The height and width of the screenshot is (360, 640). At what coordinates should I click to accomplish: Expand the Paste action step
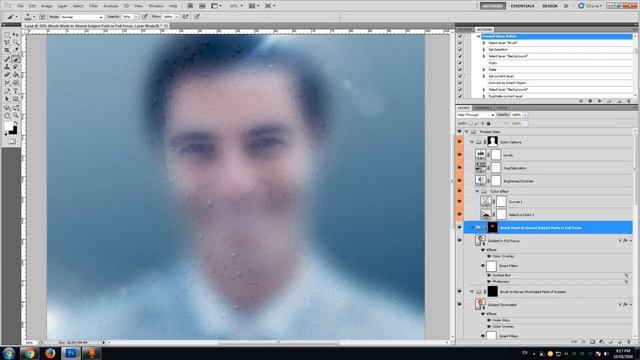pos(484,69)
